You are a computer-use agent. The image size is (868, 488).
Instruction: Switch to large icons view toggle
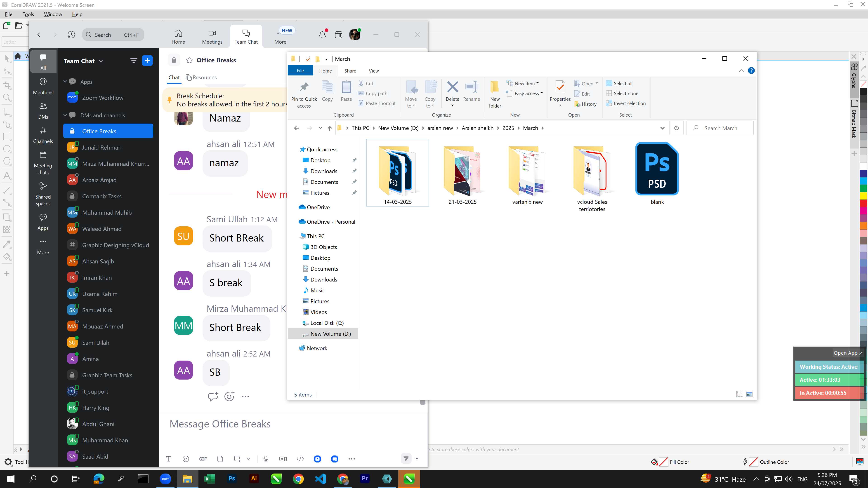point(749,394)
